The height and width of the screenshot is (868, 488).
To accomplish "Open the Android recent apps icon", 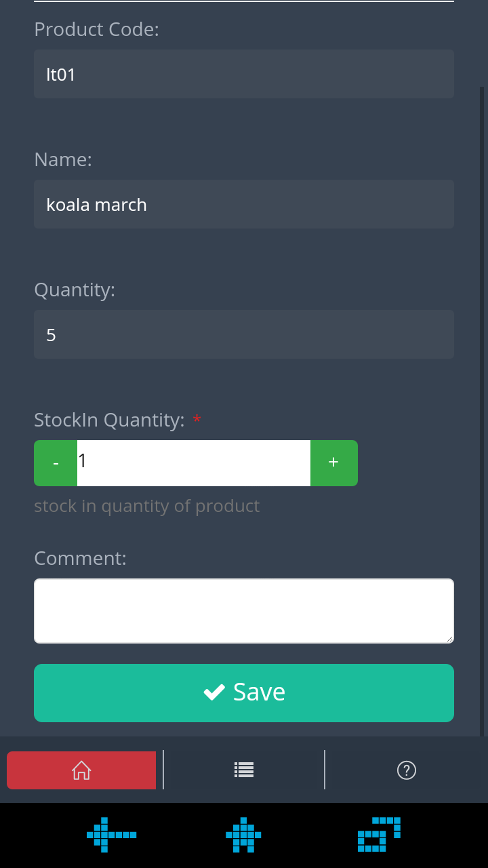I will pyautogui.click(x=380, y=834).
